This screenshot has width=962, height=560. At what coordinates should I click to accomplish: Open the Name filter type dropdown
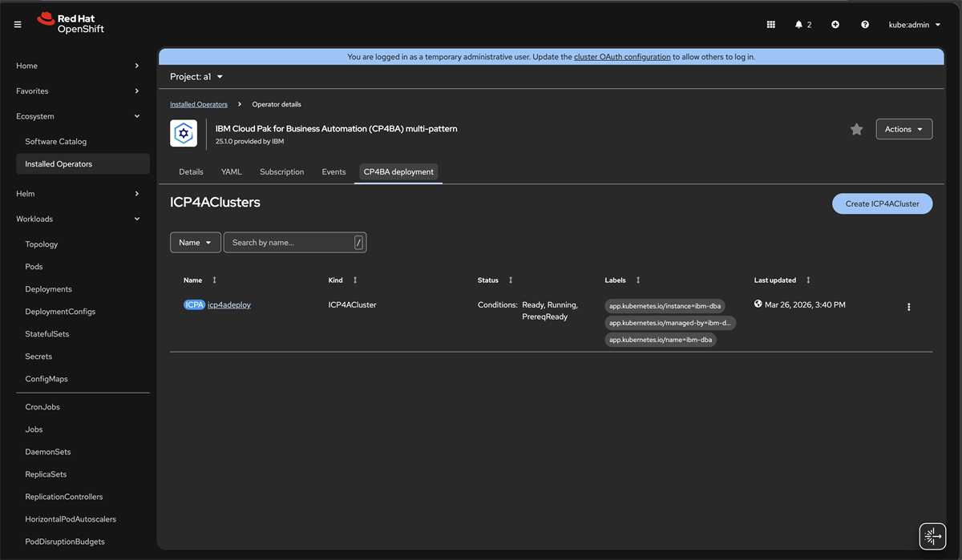[196, 243]
